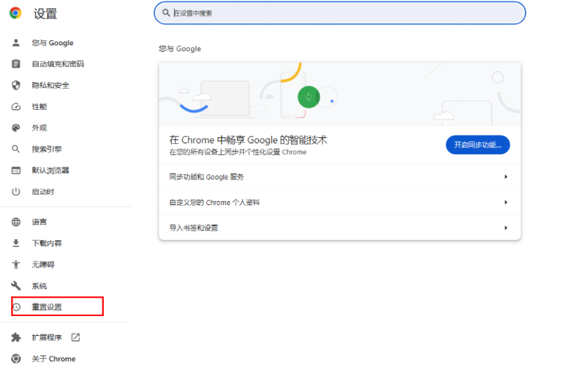
Task: Click the search magnifier in the settings search bar
Action: [x=166, y=12]
